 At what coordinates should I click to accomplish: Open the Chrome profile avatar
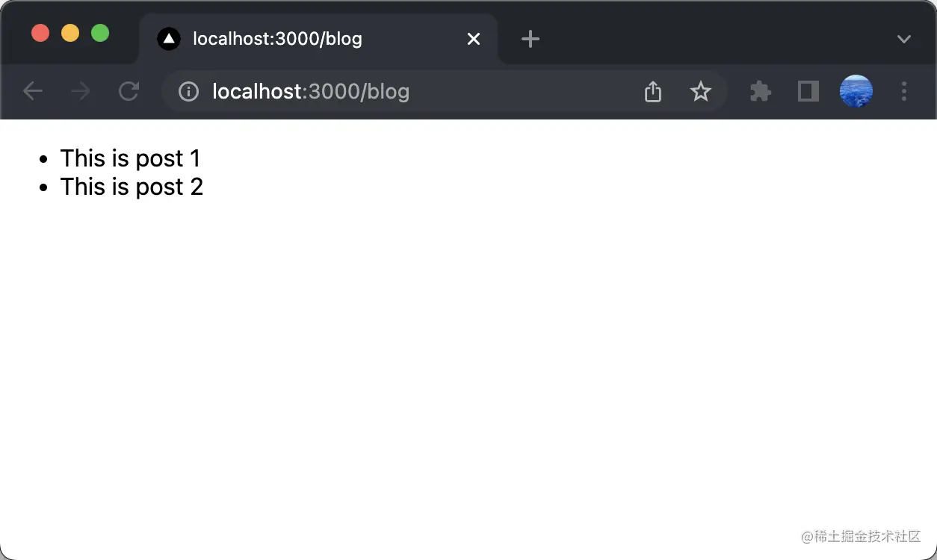pyautogui.click(x=856, y=92)
